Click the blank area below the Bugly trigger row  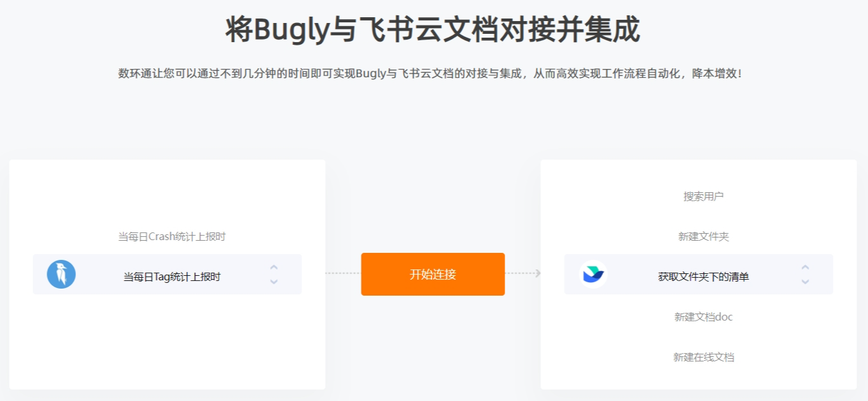pyautogui.click(x=167, y=342)
